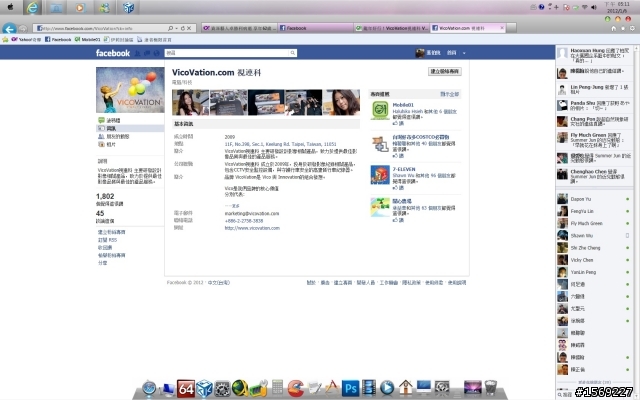Open chat with Shawn Wu

pos(581,236)
